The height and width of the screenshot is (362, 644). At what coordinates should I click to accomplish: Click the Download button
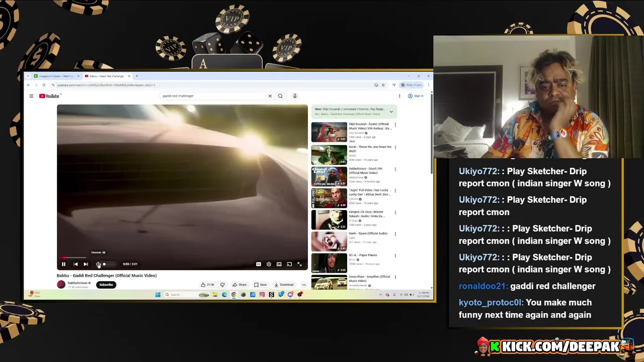[x=284, y=285]
